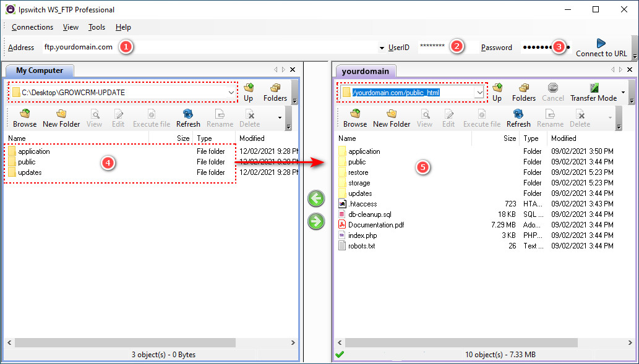The image size is (639, 364).
Task: Sort local list by Modified column
Action: pos(268,138)
